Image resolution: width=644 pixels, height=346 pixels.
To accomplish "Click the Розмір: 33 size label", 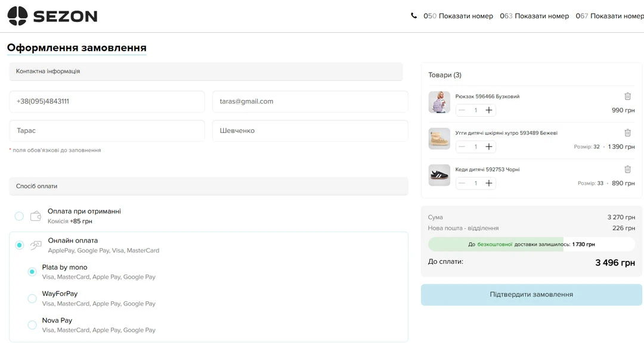I will pos(590,183).
